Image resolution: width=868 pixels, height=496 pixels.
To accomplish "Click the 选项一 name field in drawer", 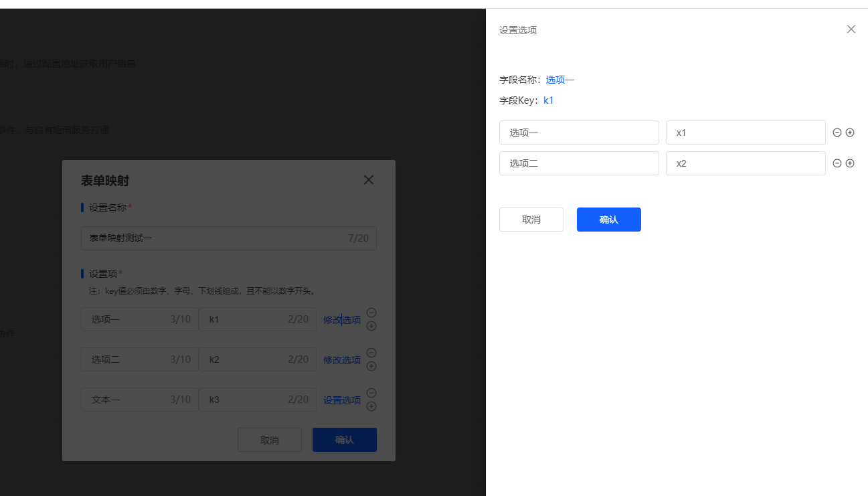I will point(578,133).
